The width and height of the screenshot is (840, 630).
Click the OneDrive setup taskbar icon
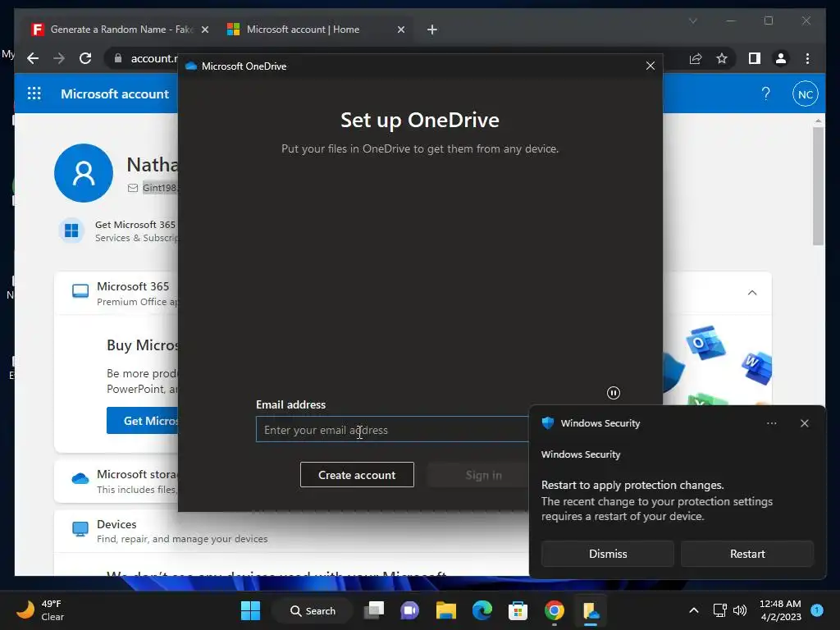point(591,610)
